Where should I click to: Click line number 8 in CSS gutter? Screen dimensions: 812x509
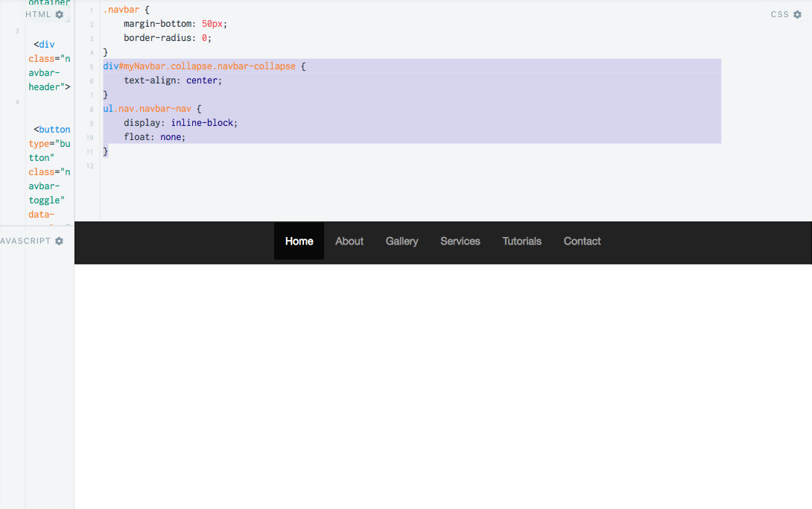pos(92,110)
